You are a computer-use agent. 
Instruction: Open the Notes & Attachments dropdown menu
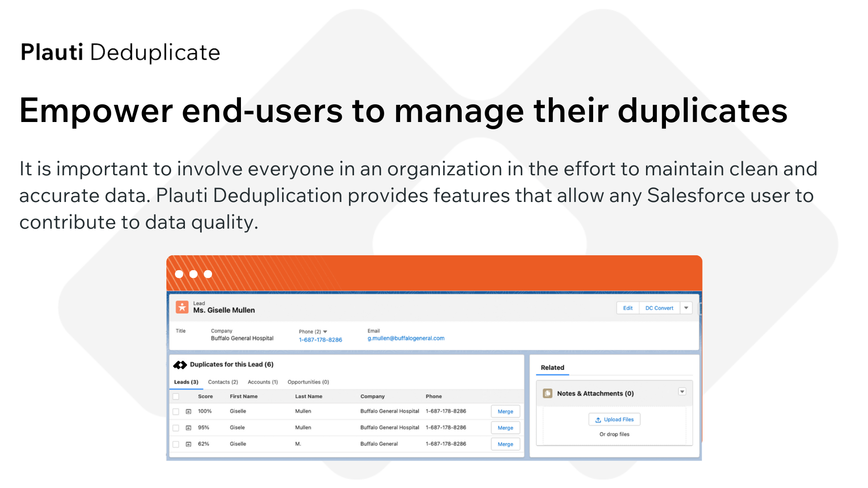click(682, 392)
